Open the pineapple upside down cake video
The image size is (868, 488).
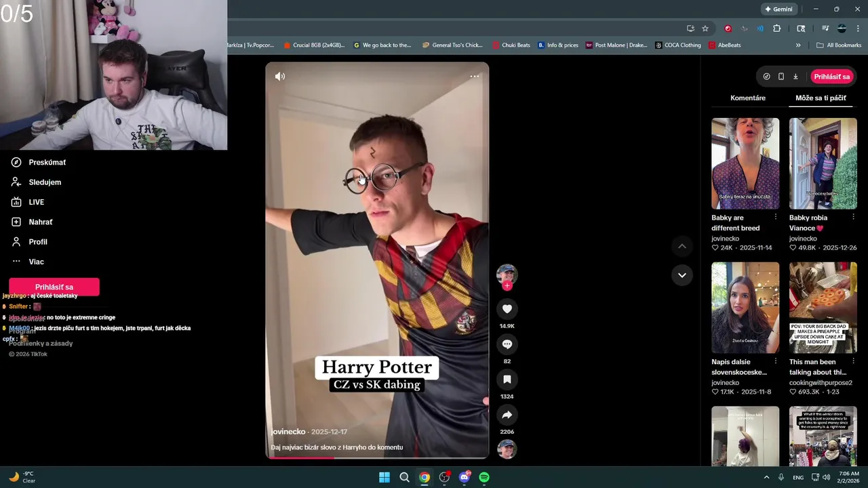(823, 308)
